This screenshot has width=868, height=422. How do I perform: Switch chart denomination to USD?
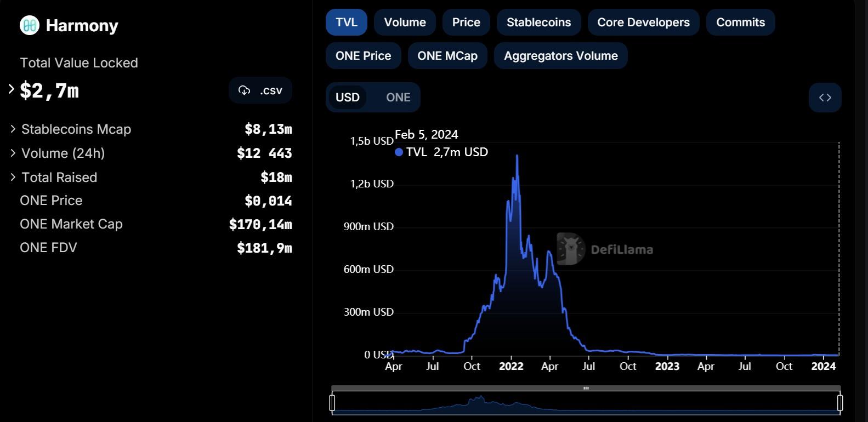point(348,98)
